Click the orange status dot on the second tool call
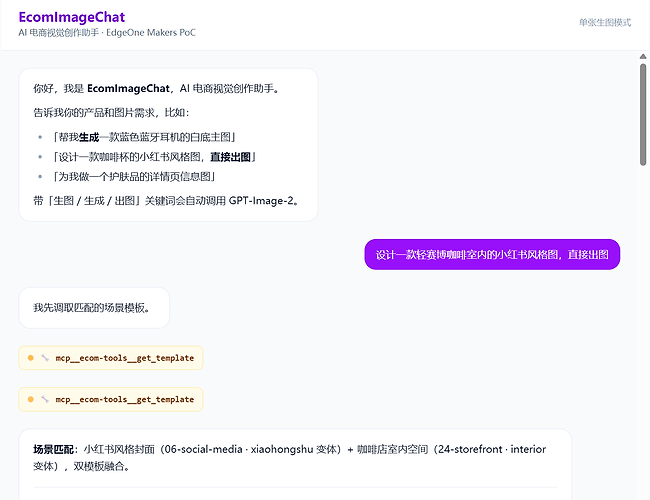Viewport: 650px width, 500px height. (31, 399)
